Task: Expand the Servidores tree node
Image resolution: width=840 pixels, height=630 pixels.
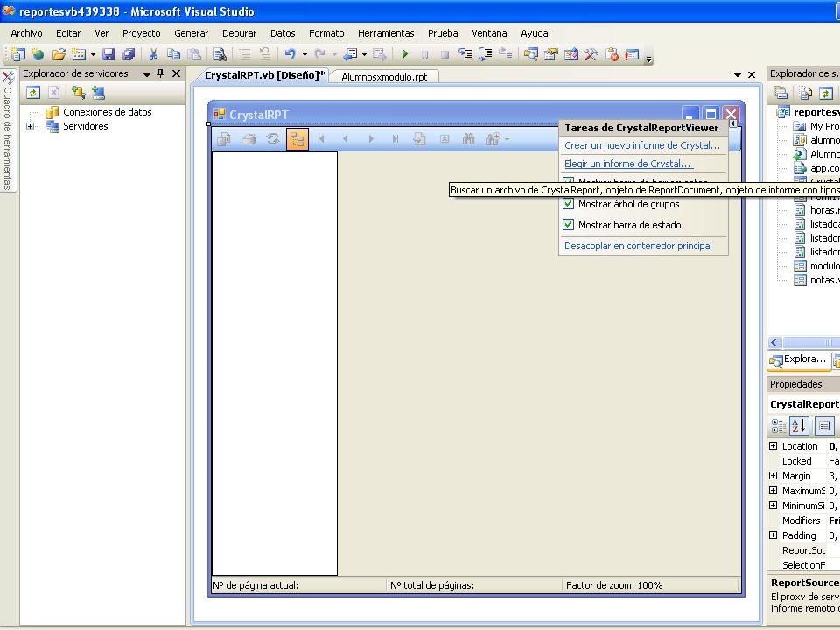Action: [31, 126]
